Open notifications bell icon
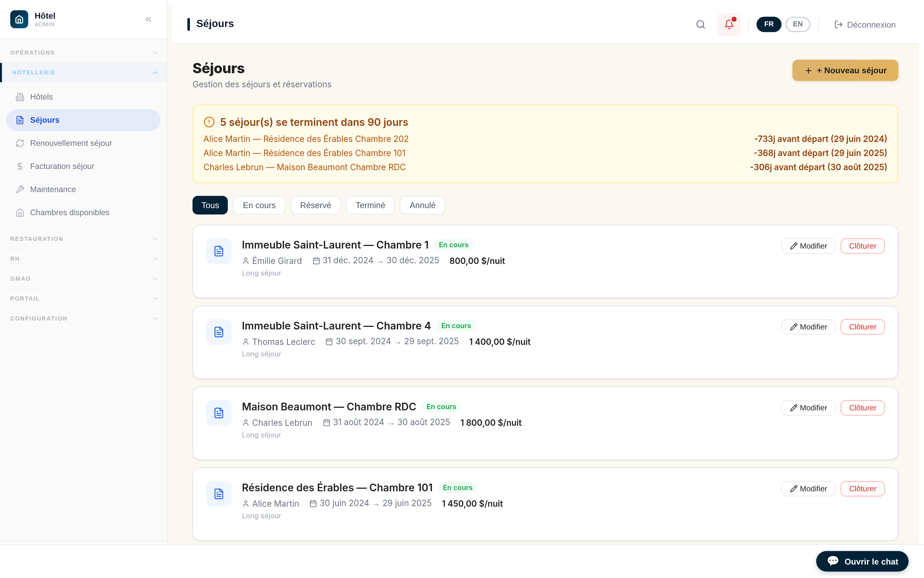 [729, 24]
